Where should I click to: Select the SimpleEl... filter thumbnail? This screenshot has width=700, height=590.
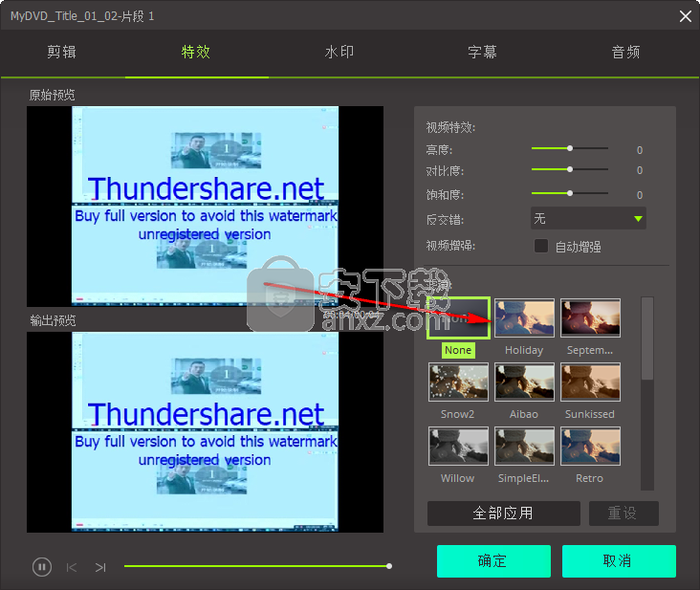(524, 447)
